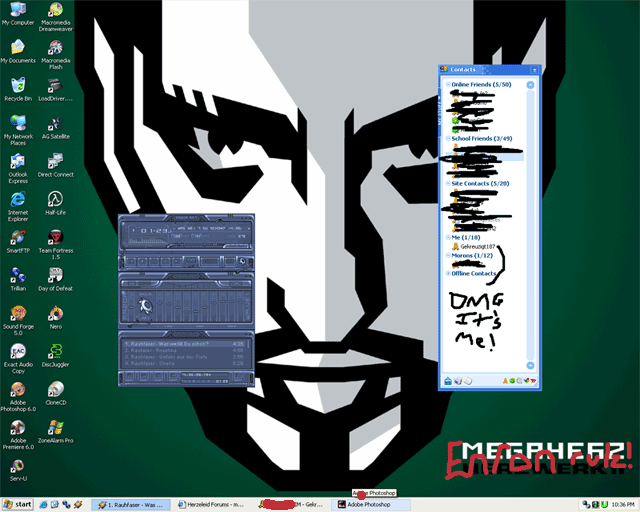Click the scroll-up button in Contacts list
Image resolution: width=640 pixels, height=512 pixels.
(530, 85)
